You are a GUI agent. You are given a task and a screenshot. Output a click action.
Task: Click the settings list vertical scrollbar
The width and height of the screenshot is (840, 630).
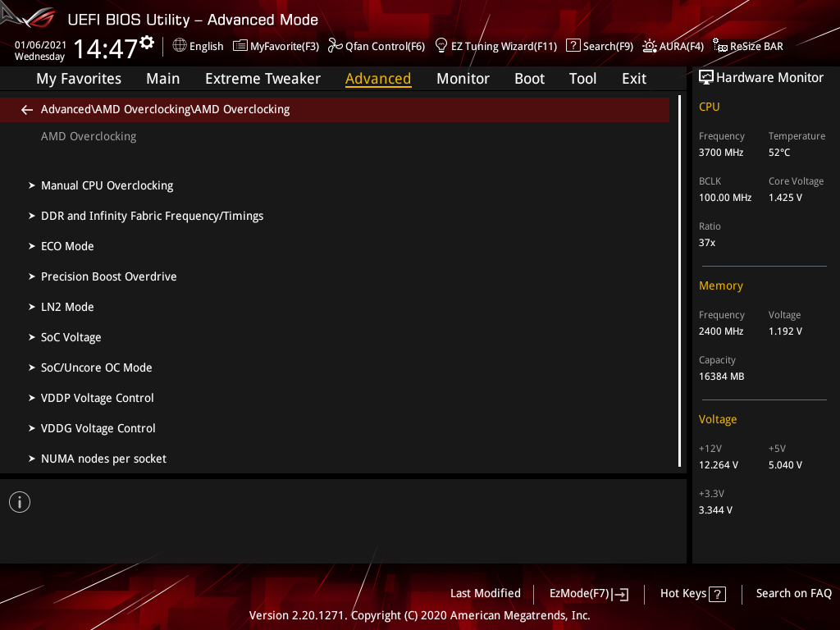coord(679,281)
